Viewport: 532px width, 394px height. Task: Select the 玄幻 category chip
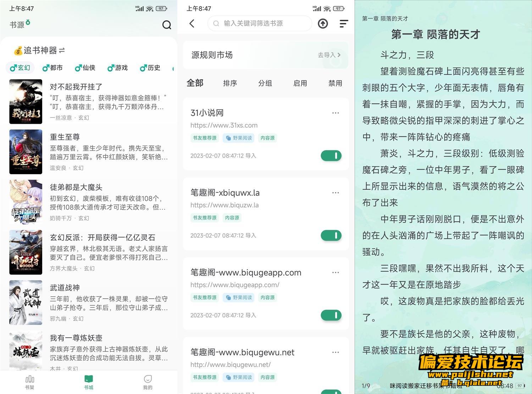click(20, 68)
